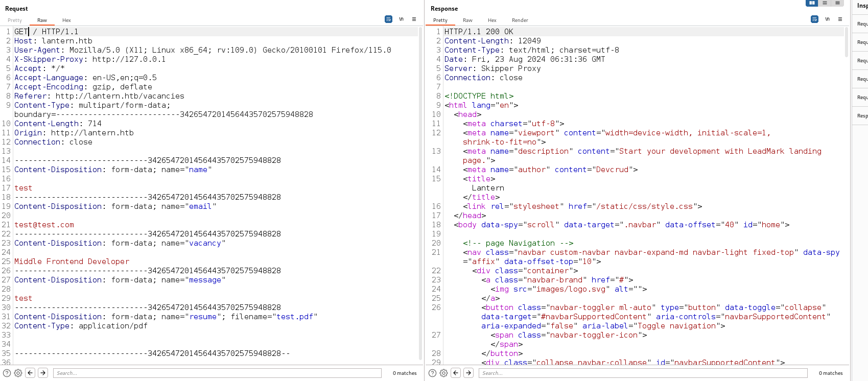This screenshot has width=868, height=381.
Task: Click the images/logo.svg src value
Action: [x=570, y=289]
